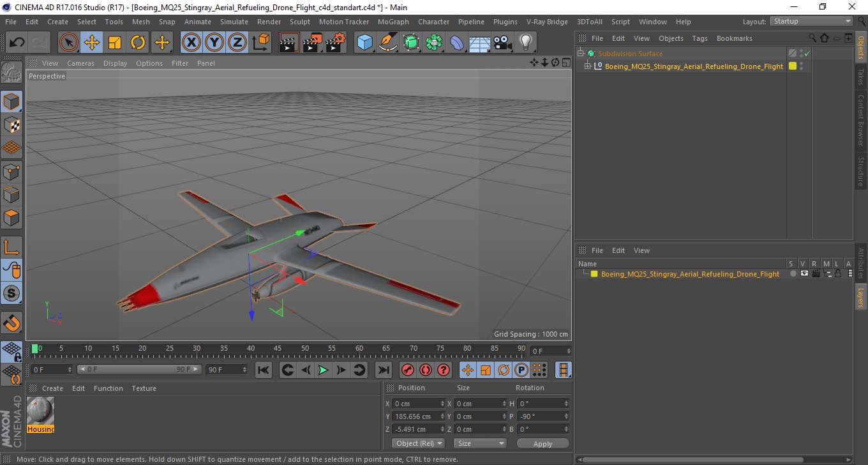Activate the Rotate tool
The height and width of the screenshot is (465, 868).
[138, 43]
